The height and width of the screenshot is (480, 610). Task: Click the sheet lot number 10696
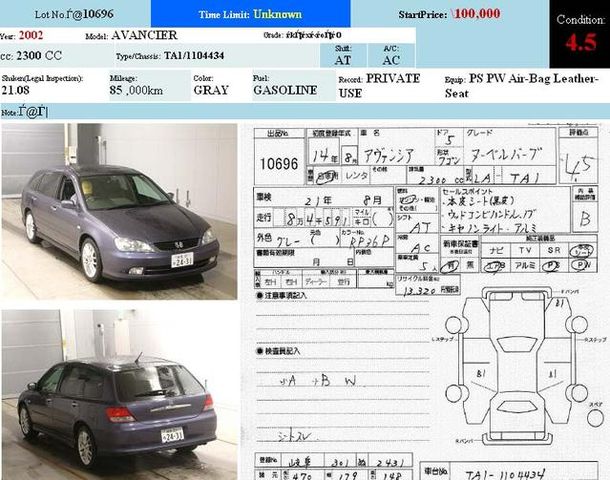(279, 164)
